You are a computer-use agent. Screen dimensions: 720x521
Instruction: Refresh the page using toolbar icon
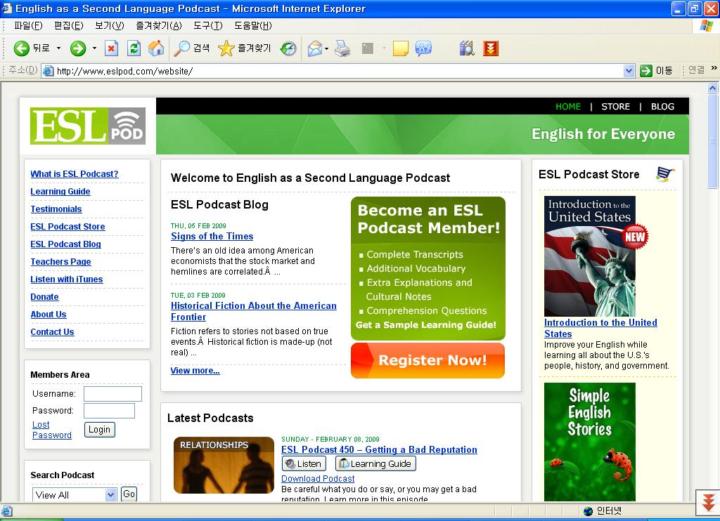tap(134, 48)
